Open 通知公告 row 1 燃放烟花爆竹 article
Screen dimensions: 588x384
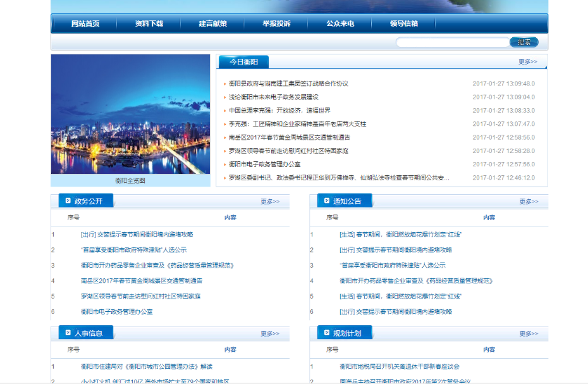point(400,235)
